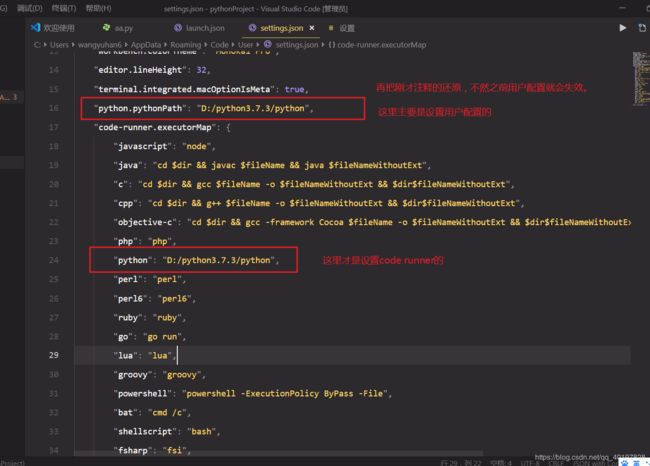Click the "fsharp" key on line 34
Image resolution: width=650 pixels, height=466 pixels.
coord(133,451)
